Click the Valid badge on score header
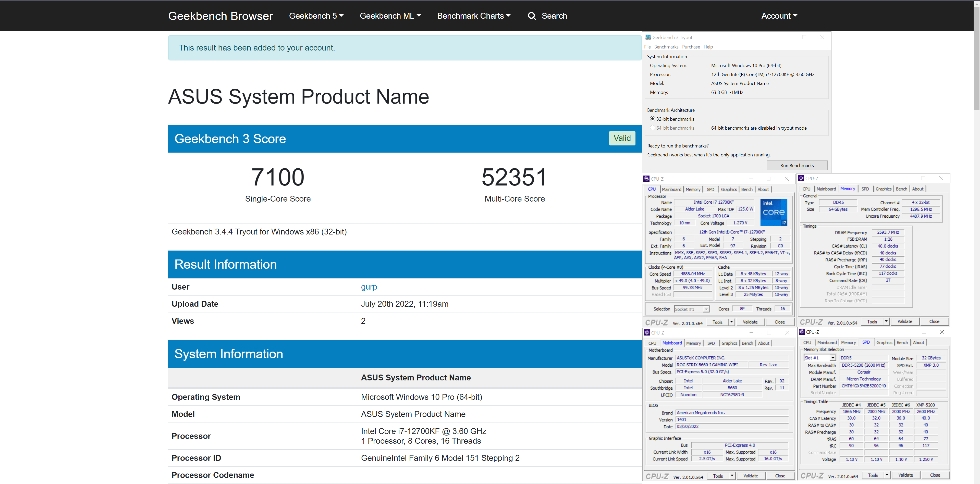Screen dimensions: 980x484 [622, 138]
